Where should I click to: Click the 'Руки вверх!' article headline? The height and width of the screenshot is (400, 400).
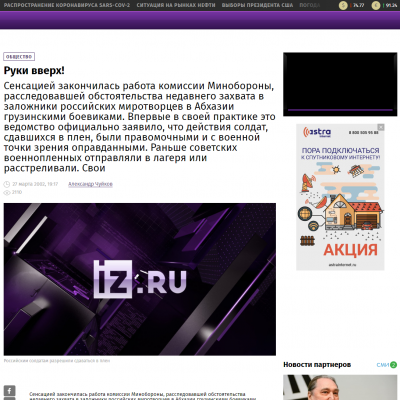[x=34, y=71]
